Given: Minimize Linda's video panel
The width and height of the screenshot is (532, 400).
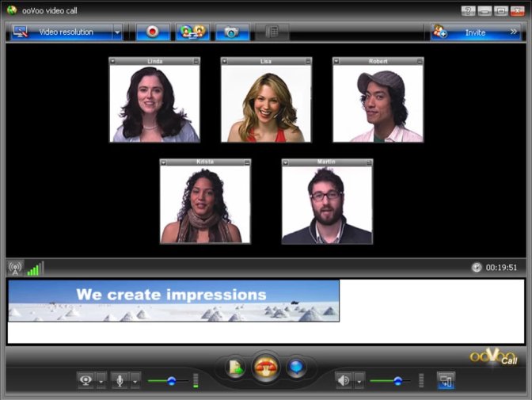Looking at the screenshot, I should pos(196,61).
